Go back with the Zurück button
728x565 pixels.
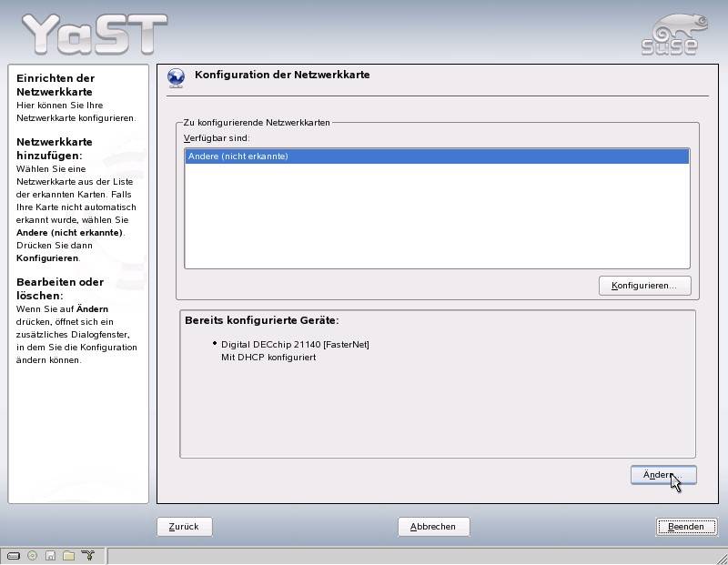point(185,527)
